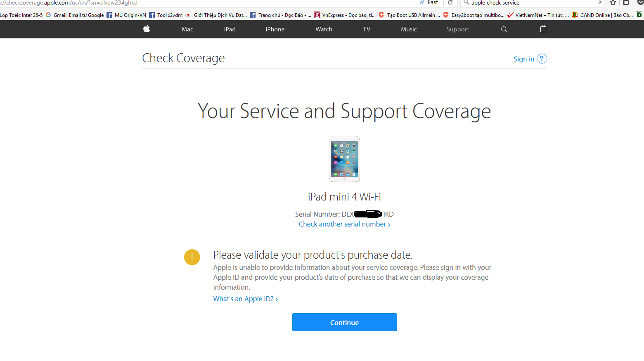Click the Please validate your product's purchase date heading
The width and height of the screenshot is (644, 361).
coord(313,255)
